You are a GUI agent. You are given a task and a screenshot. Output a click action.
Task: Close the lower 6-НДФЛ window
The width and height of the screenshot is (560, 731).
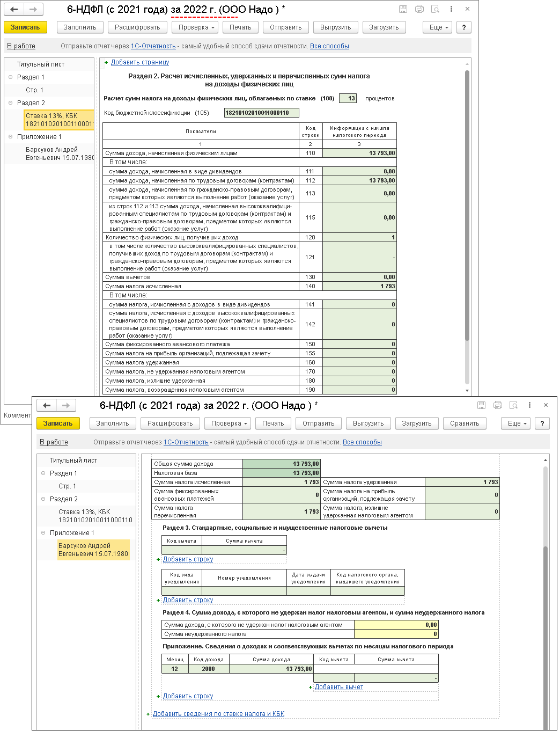coord(546,405)
